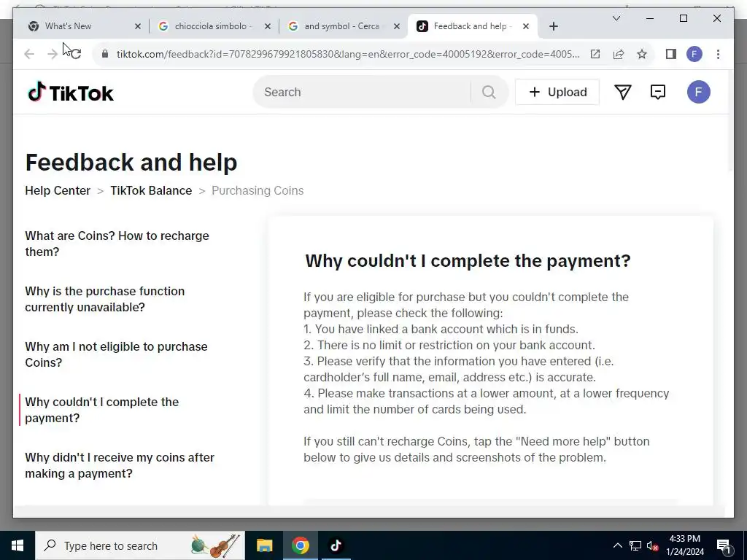Go back with the browser back arrow
This screenshot has height=560, width=747.
(x=29, y=54)
